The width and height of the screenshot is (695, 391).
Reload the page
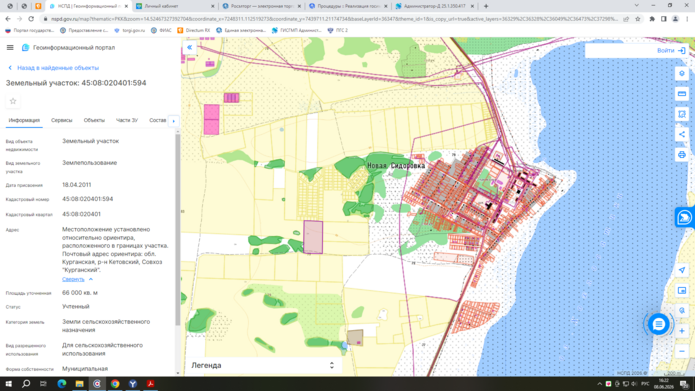31,19
